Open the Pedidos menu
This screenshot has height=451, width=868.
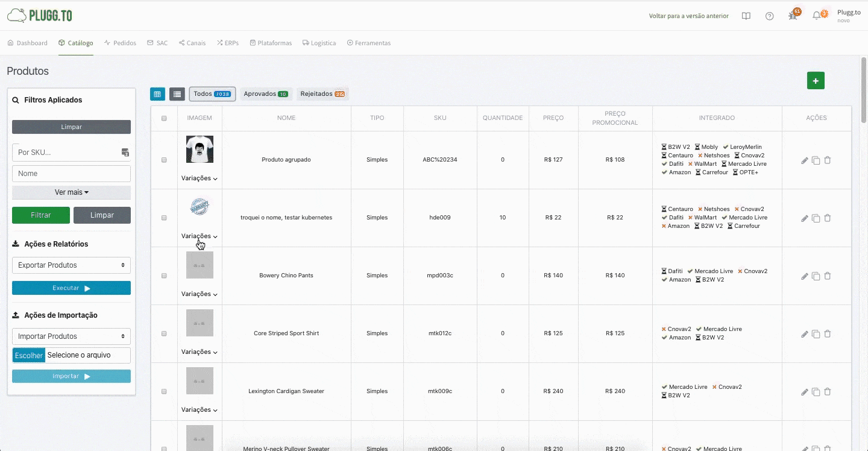click(x=120, y=43)
